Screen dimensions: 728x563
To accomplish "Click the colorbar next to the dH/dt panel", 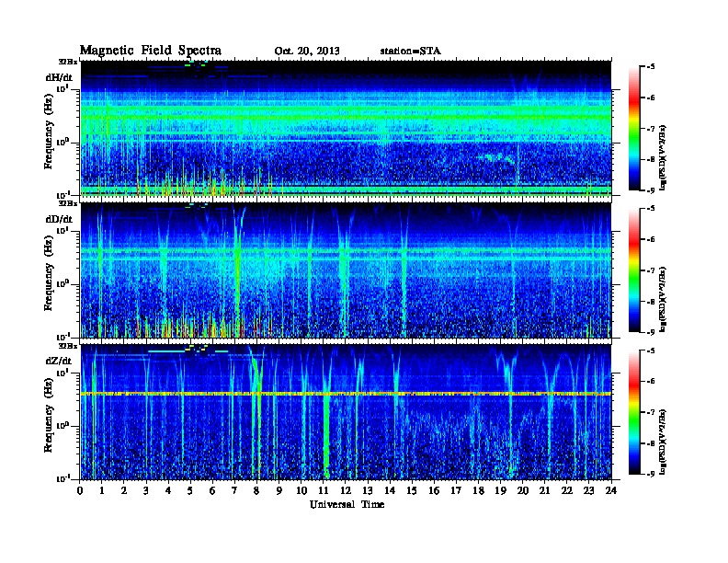I will pyautogui.click(x=634, y=128).
